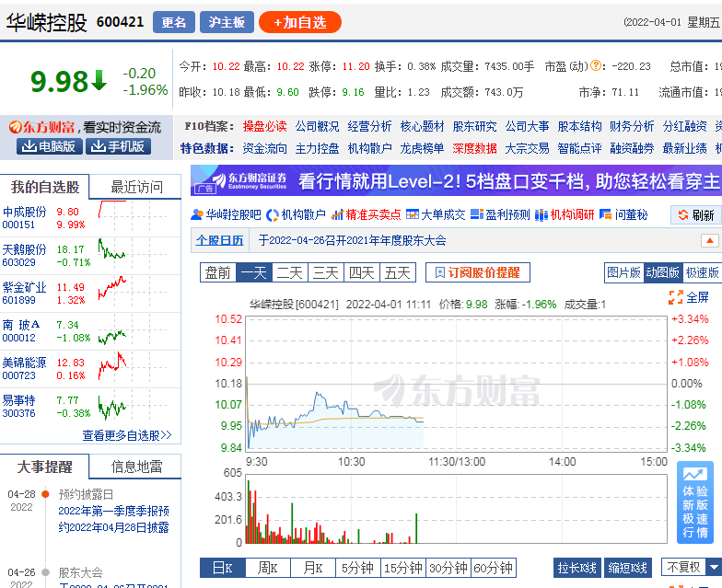Click 拉长K线 button

pos(576,568)
